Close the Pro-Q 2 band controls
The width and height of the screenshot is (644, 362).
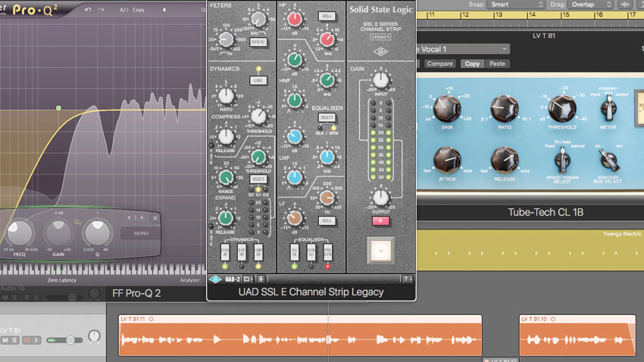pyautogui.click(x=155, y=218)
